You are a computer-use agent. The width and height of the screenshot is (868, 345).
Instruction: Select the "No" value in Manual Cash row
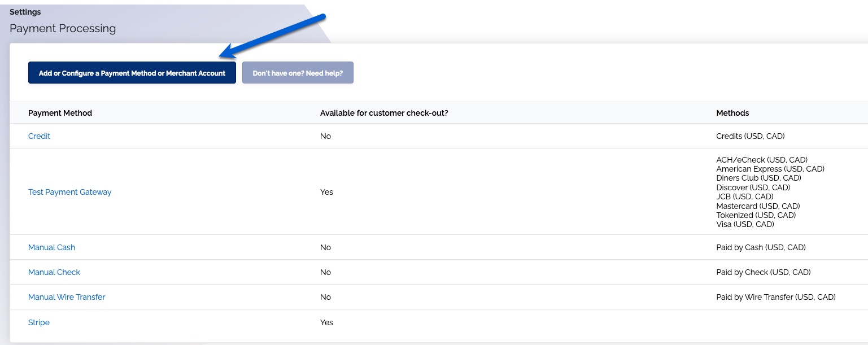coord(325,247)
